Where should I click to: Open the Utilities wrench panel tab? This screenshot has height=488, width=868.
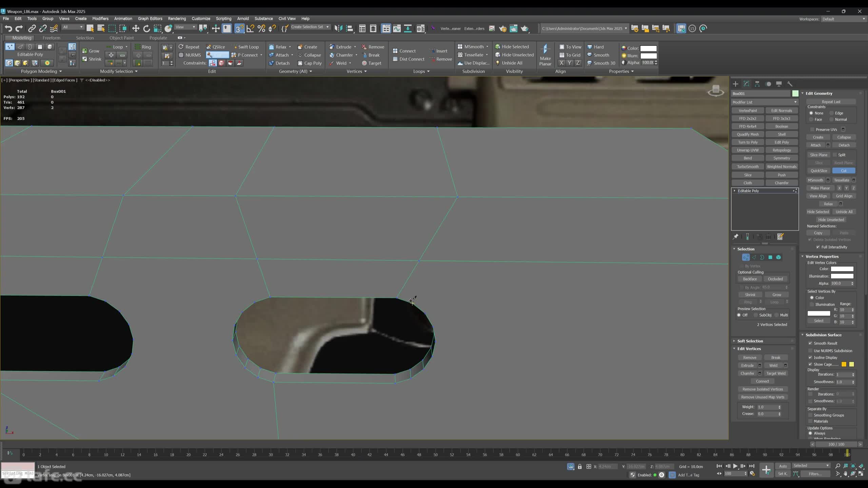tap(790, 84)
